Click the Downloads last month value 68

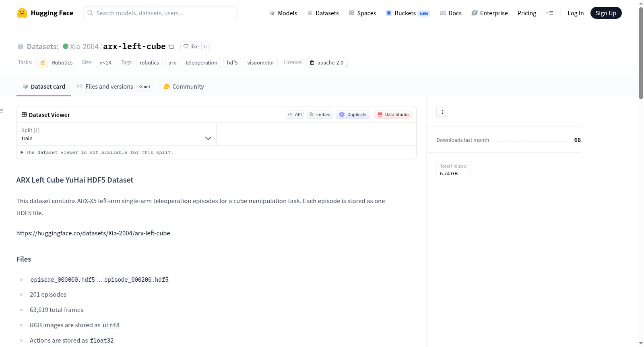click(x=578, y=140)
